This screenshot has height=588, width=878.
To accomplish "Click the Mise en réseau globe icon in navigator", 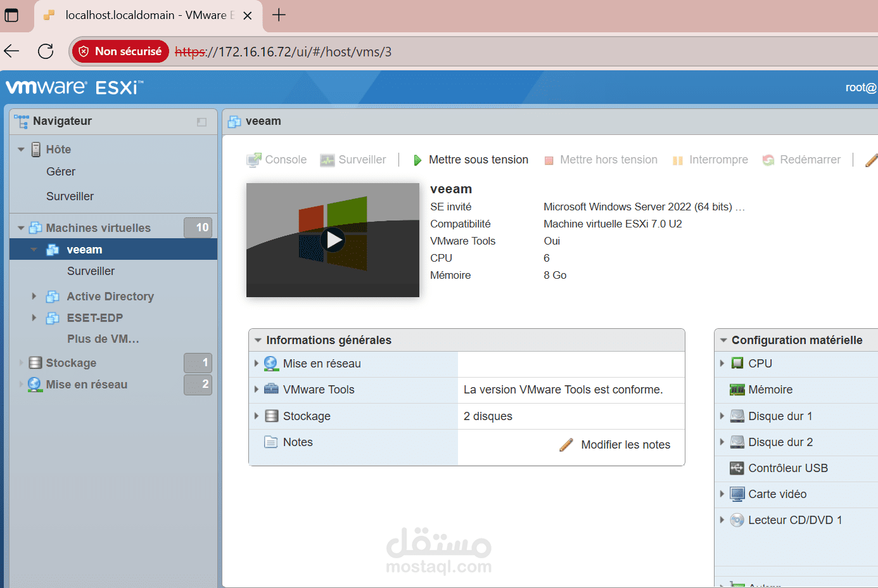I will click(35, 385).
